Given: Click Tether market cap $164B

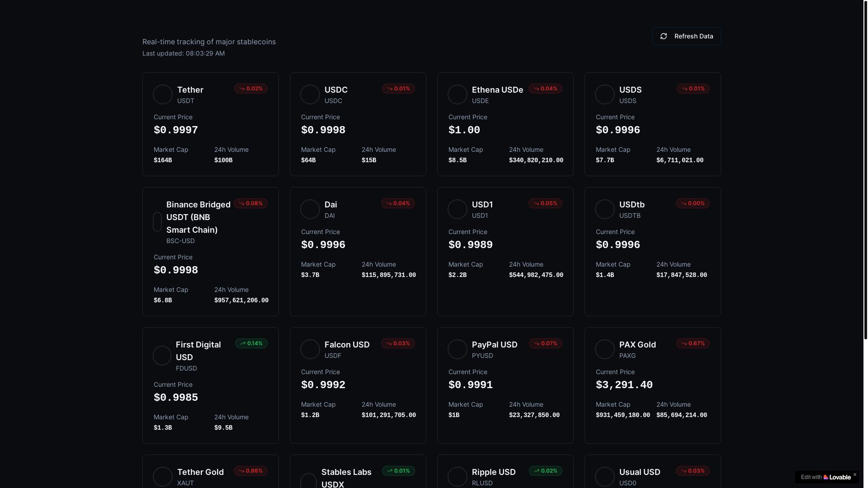Looking at the screenshot, I should click(x=163, y=160).
